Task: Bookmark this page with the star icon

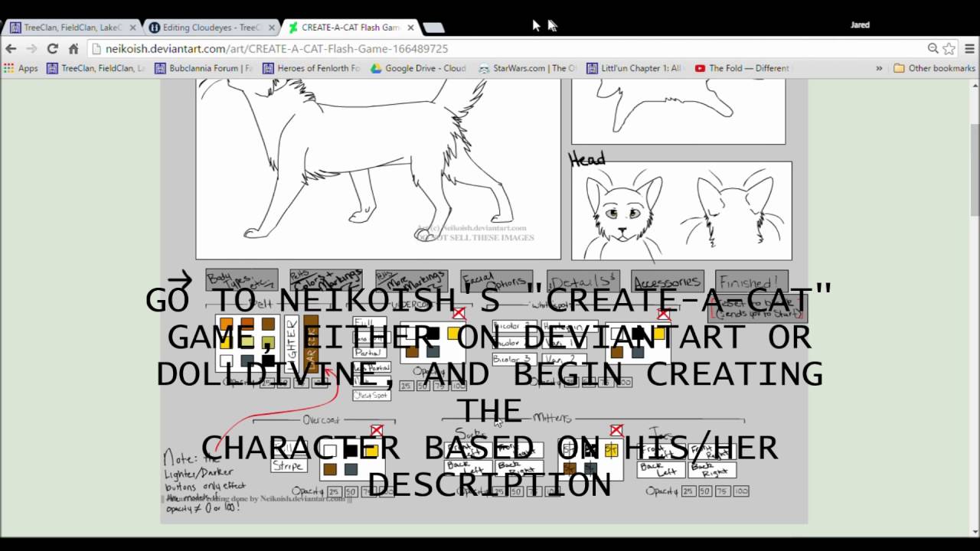Action: [x=949, y=48]
